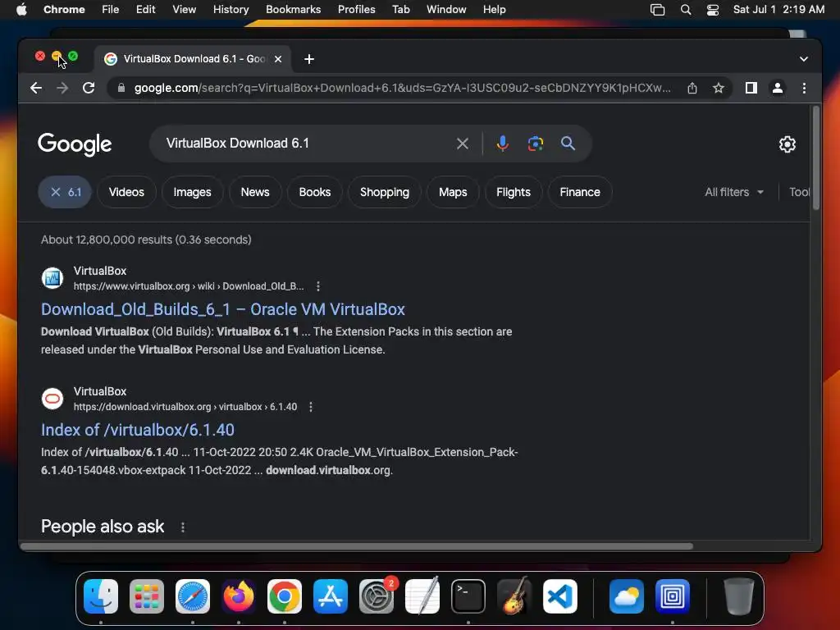This screenshot has width=840, height=630.
Task: Open System Settings from the dock
Action: (376, 596)
